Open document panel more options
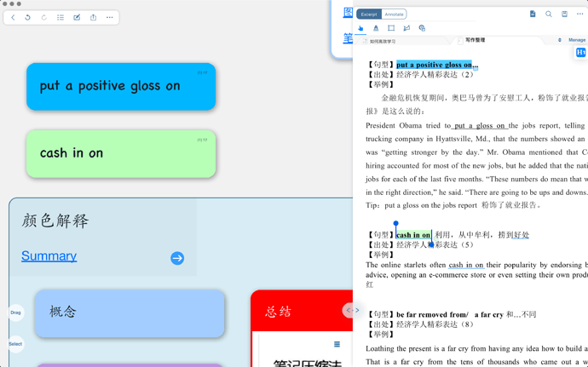Image resolution: width=588 pixels, height=367 pixels. (579, 14)
